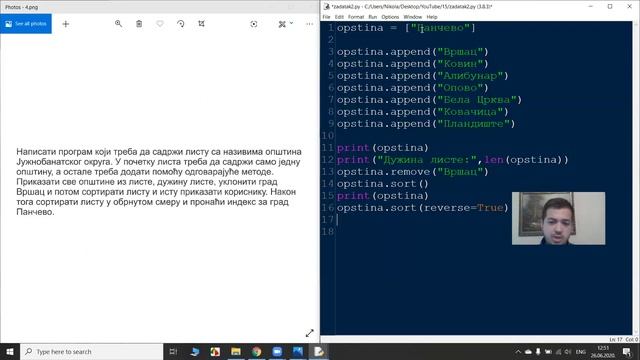Screen dimensions: 640x360
Task: Click the opstina = ["Панчево"] line
Action: pyautogui.click(x=406, y=28)
